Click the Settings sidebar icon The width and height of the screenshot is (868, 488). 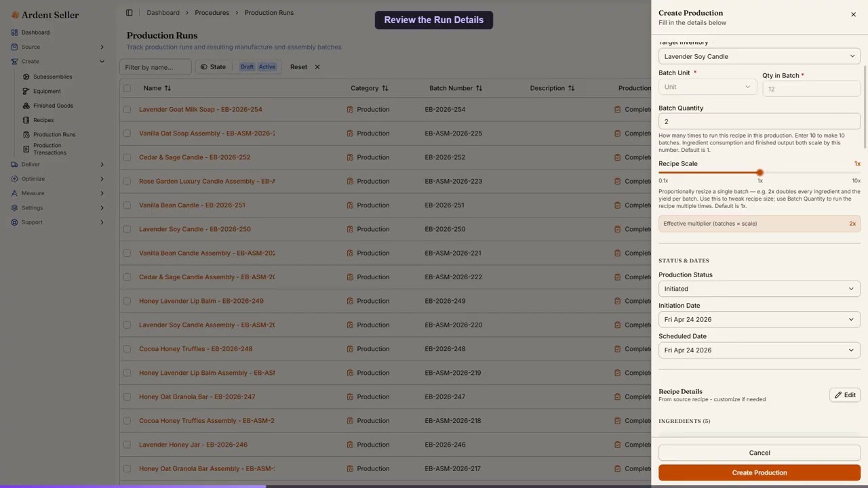(14, 208)
